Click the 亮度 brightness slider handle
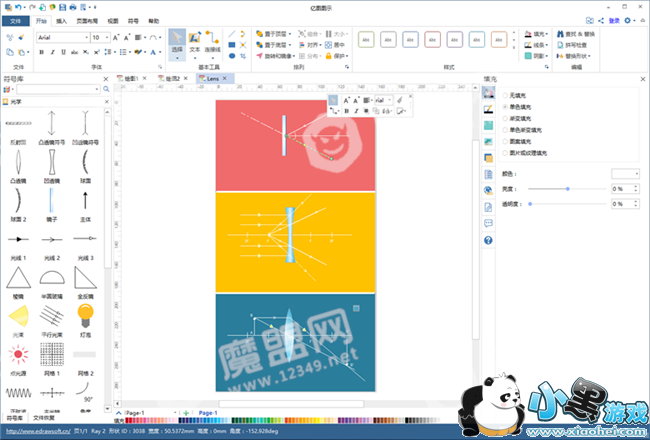The image size is (650, 440). point(568,189)
